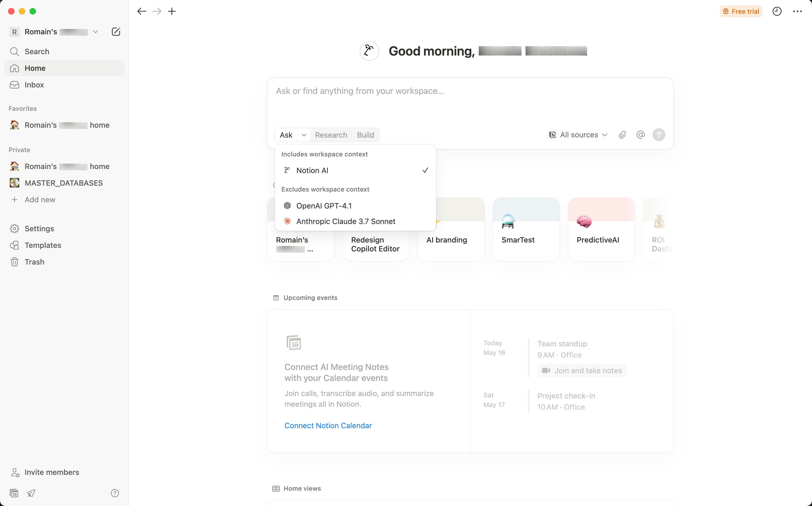The height and width of the screenshot is (506, 812).
Task: Mention with the @ icon
Action: pyautogui.click(x=640, y=135)
